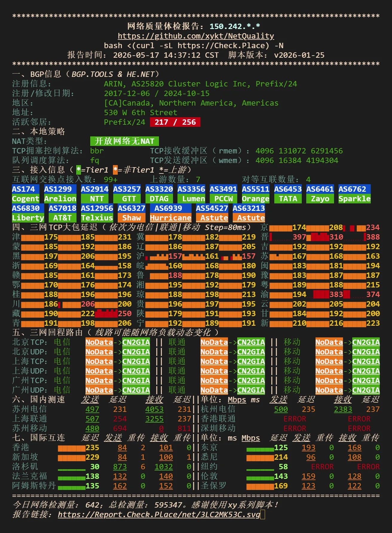Click the TATA provider label
Viewport: 392px width, 533px height.
click(x=288, y=199)
